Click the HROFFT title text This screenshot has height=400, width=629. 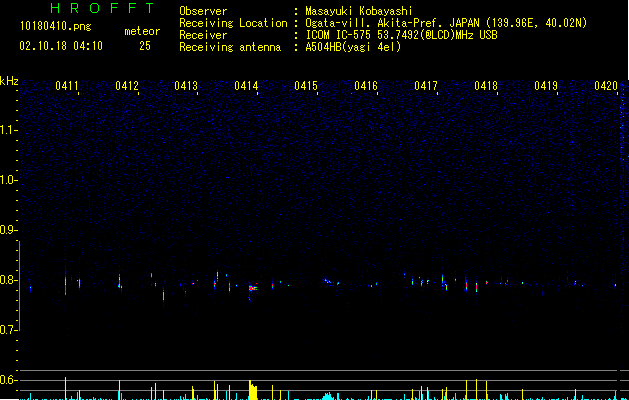[x=103, y=8]
